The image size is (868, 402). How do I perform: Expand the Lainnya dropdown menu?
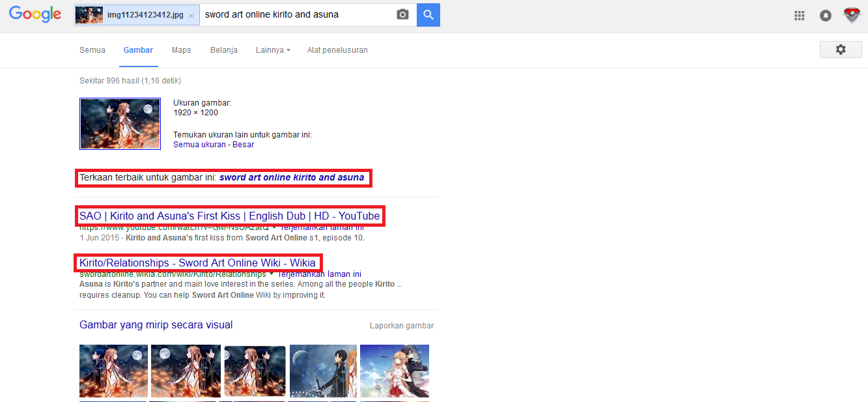click(273, 50)
